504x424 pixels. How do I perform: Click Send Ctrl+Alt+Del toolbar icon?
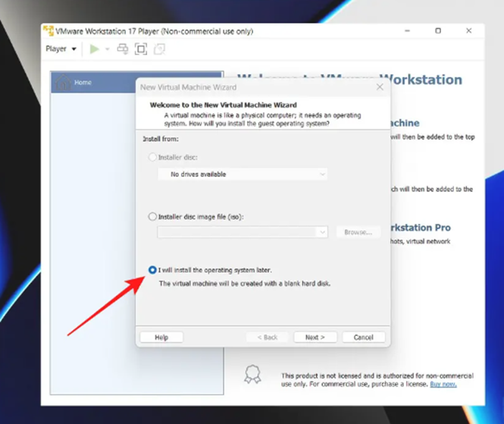tap(123, 49)
